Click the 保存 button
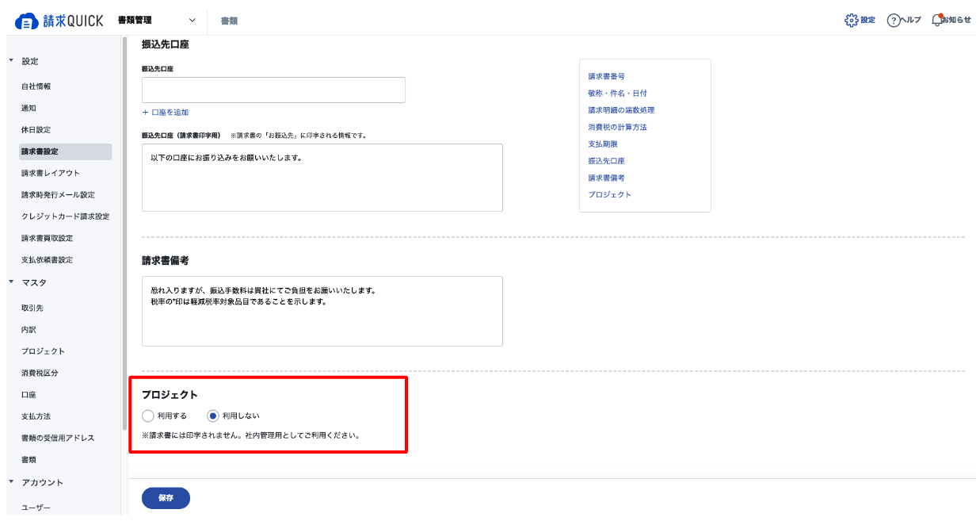Viewport: 980px width, 521px height. click(166, 498)
